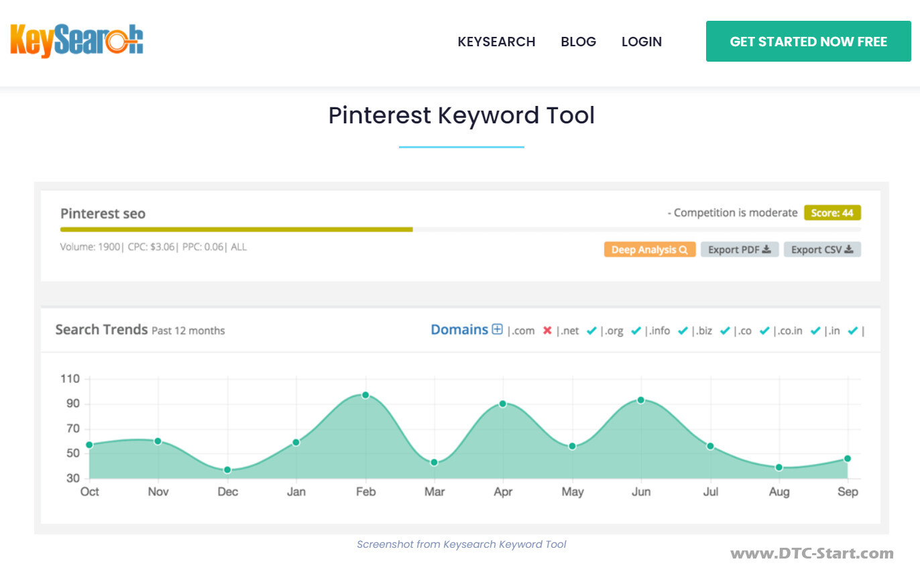Click the 90 y-axis label
The image size is (920, 588).
click(72, 404)
